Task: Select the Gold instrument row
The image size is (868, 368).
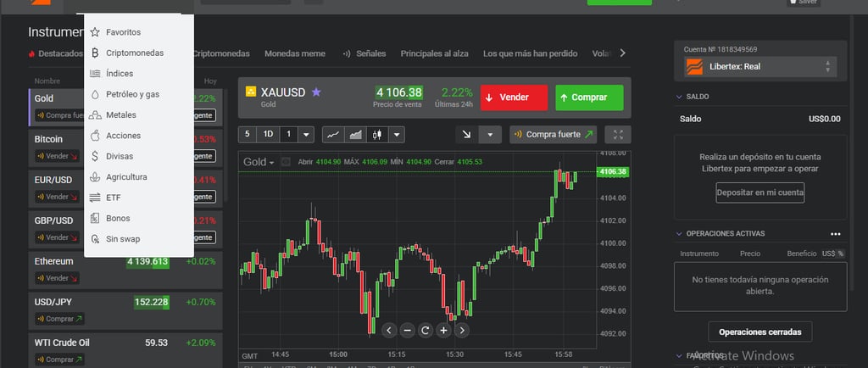Action: click(x=125, y=107)
